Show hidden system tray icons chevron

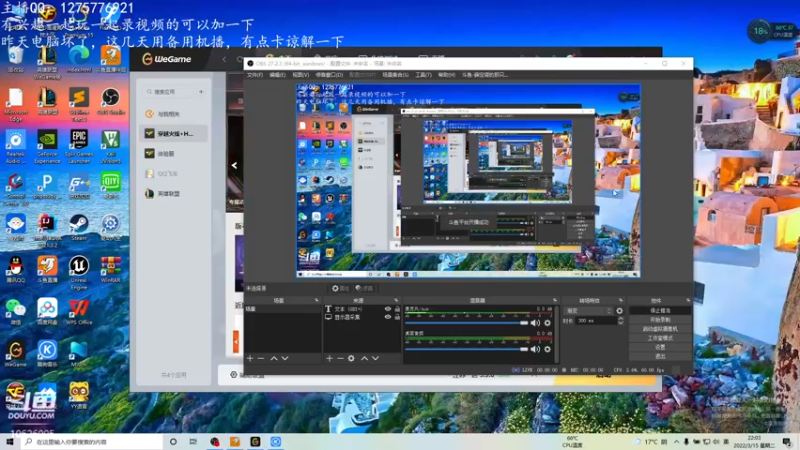[x=677, y=442]
